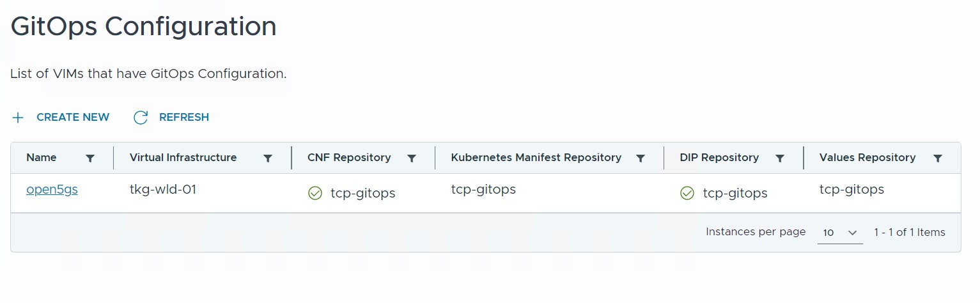
Task: Click the circular refresh arrow icon
Action: (x=141, y=118)
